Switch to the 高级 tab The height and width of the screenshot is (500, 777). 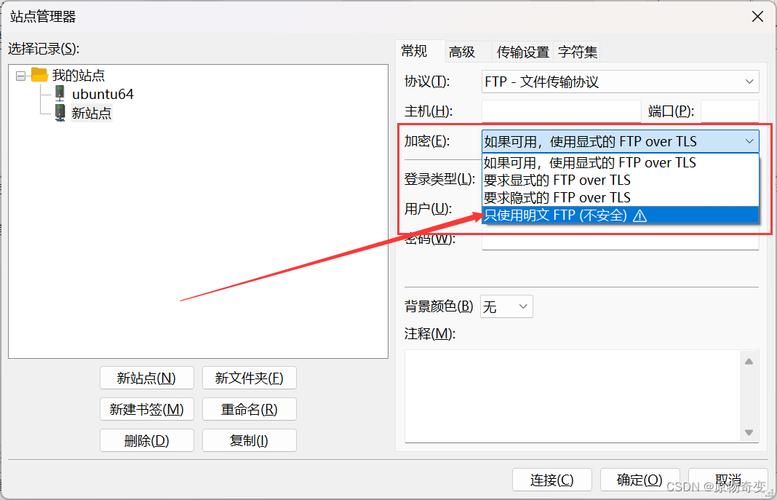(462, 52)
